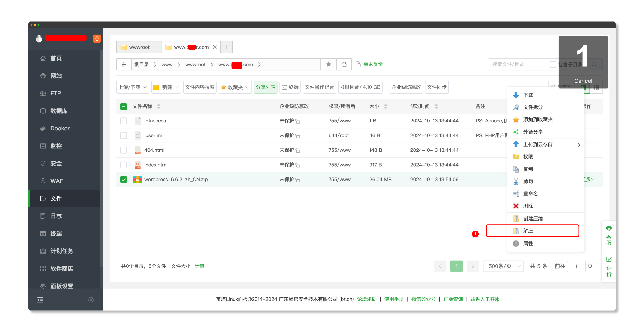Sort by 修改时间 column arrows
The image size is (644, 332).
point(436,106)
